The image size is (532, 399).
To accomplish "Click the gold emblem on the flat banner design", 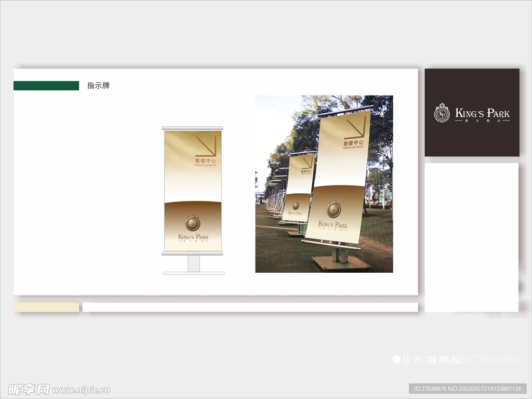I will pos(193,223).
